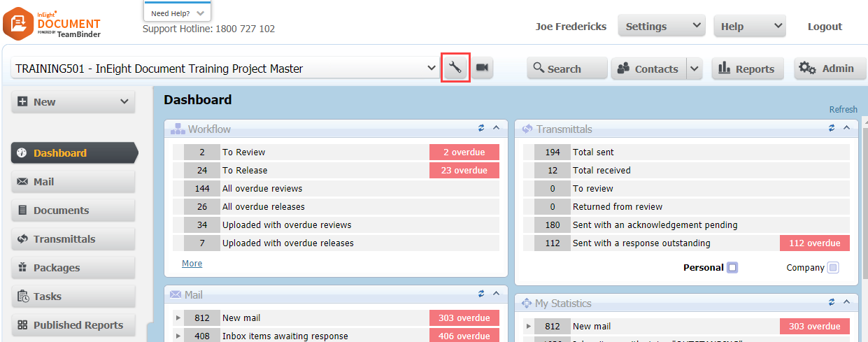Click 406 overdue badge for Inbox items
This screenshot has width=868, height=342.
point(464,336)
